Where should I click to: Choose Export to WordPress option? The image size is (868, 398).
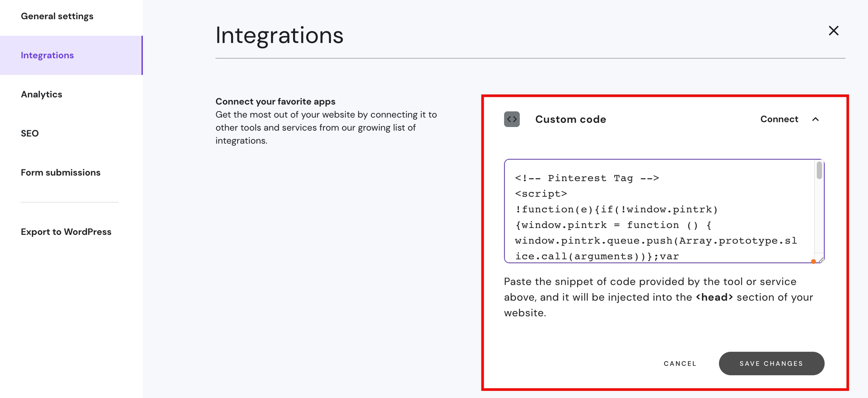[66, 232]
